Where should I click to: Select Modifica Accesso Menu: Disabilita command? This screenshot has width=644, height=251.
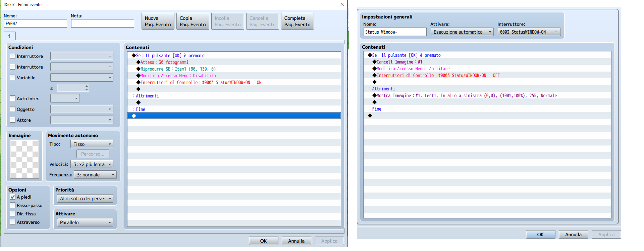(234, 76)
